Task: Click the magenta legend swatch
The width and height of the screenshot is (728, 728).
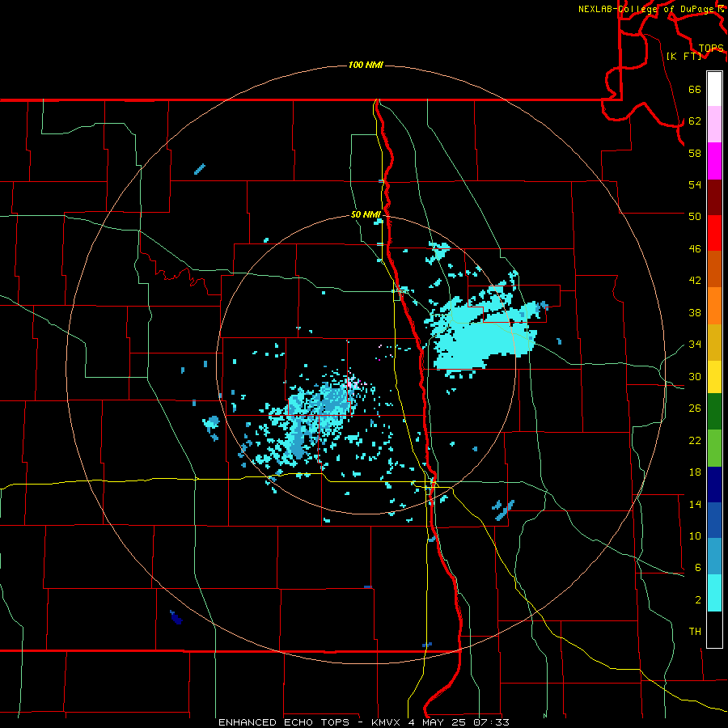Action: [x=714, y=161]
